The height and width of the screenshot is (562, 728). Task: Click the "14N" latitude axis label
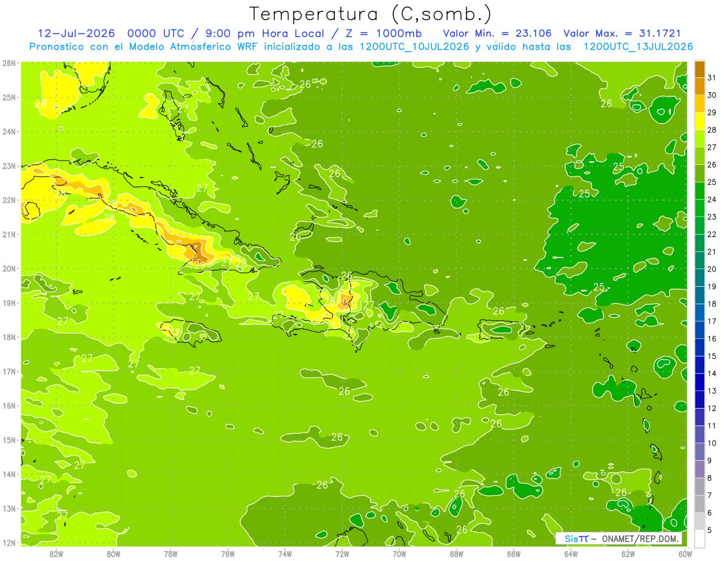(x=9, y=474)
